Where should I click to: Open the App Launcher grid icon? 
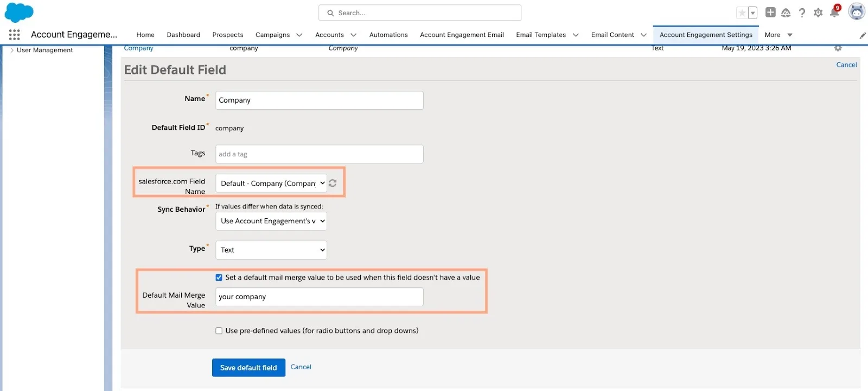pyautogui.click(x=15, y=35)
